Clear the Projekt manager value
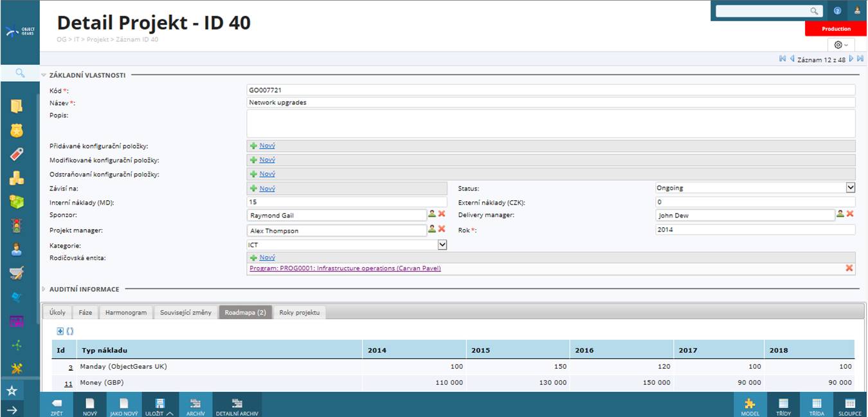Image resolution: width=868 pixels, height=417 pixels. (x=442, y=229)
